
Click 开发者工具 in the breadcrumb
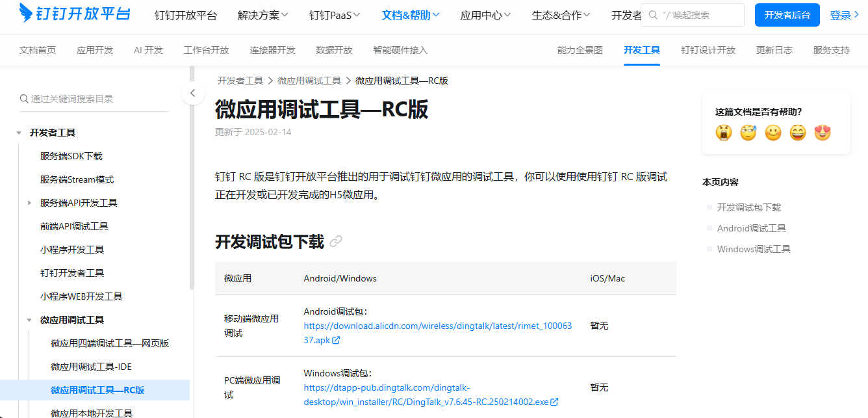(x=240, y=81)
